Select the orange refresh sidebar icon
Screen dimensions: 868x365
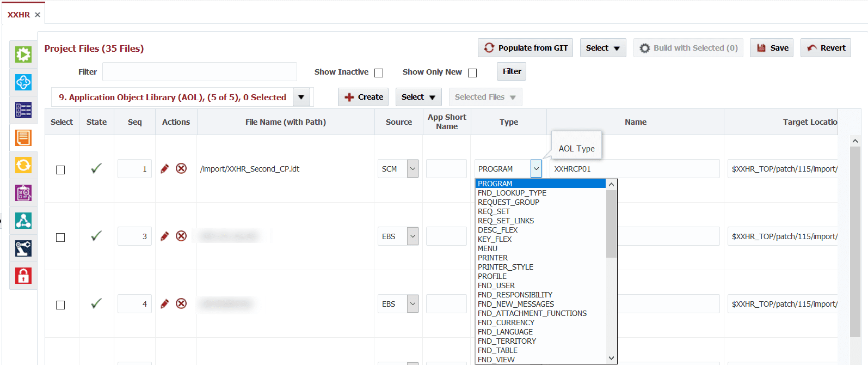click(23, 165)
